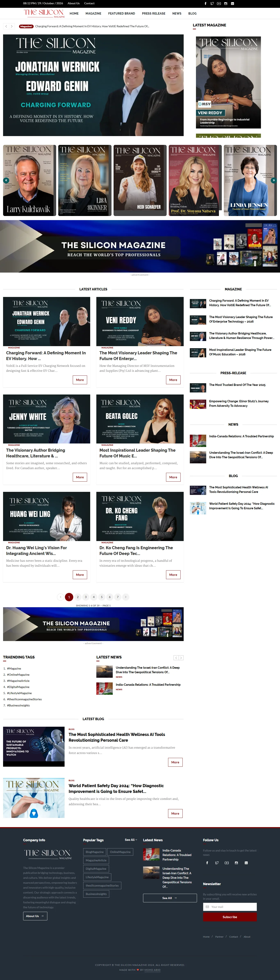Open the Facebook icon in top bar
The height and width of the screenshot is (980, 280).
[205, 3]
